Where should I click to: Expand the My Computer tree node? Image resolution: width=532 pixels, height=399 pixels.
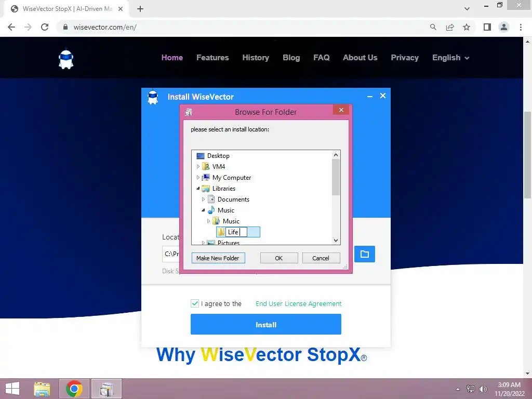point(198,178)
